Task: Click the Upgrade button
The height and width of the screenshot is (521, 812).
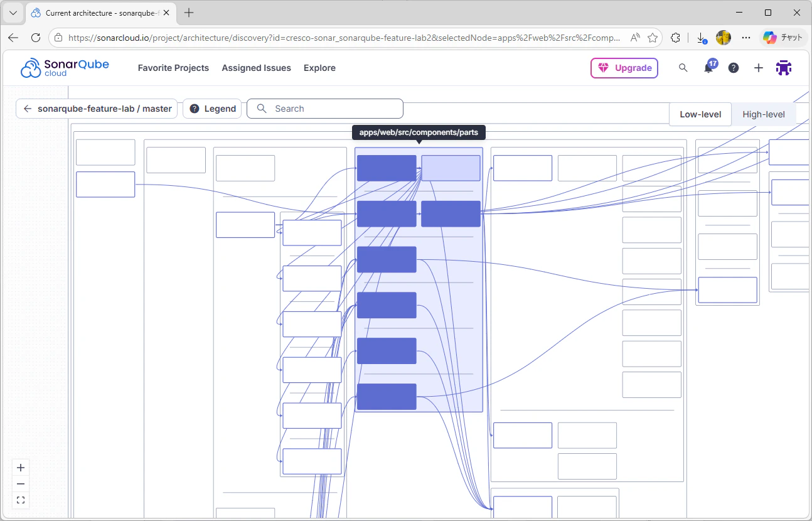Action: point(624,68)
